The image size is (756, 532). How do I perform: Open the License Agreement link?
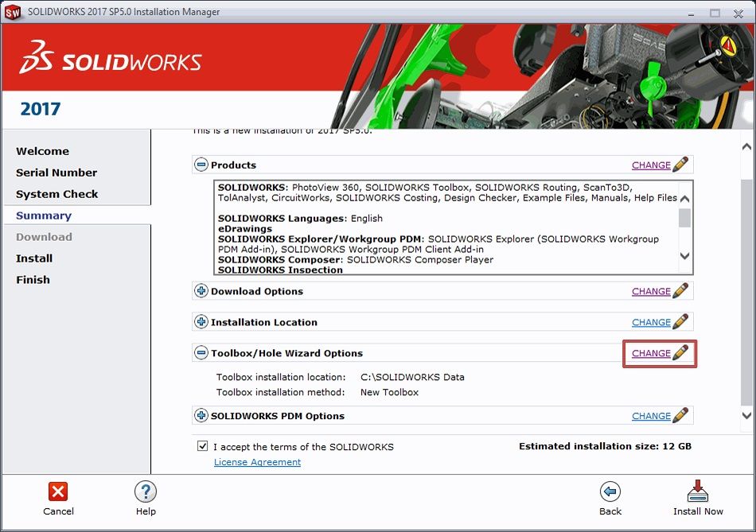(x=257, y=462)
